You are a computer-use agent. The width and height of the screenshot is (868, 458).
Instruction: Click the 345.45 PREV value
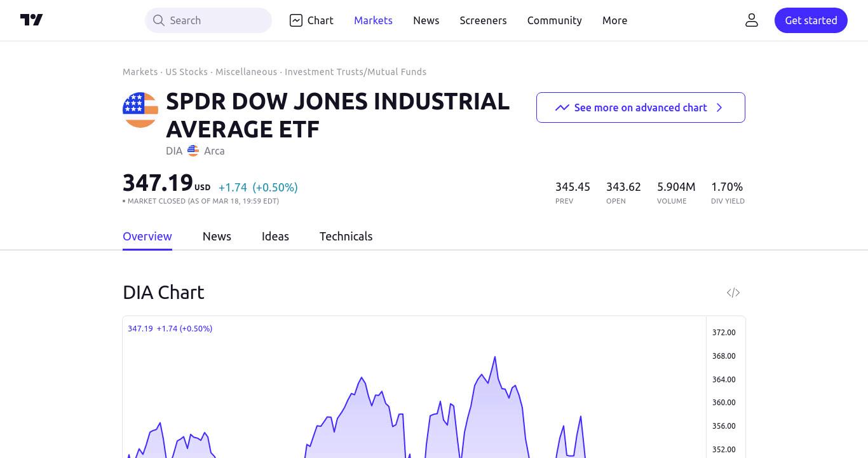coord(573,187)
